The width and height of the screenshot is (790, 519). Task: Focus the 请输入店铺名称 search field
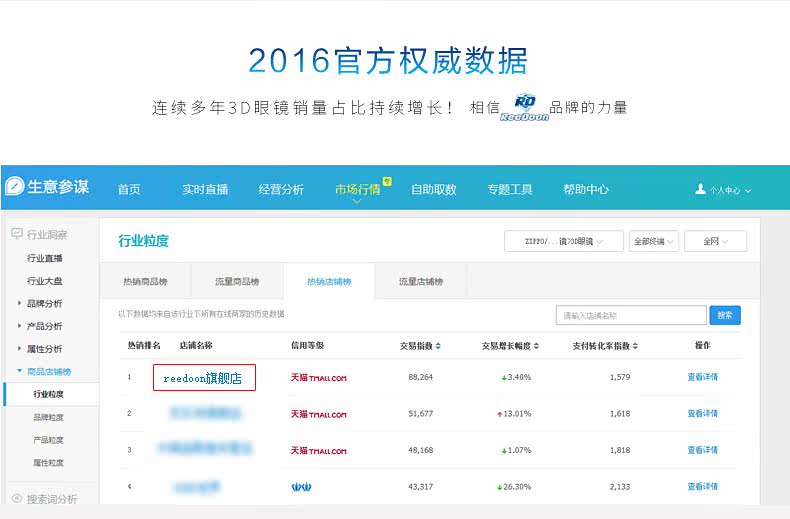(x=631, y=315)
